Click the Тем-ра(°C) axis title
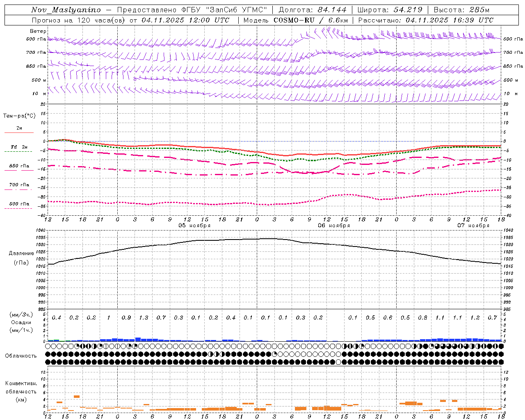Image resolution: width=525 pixels, height=420 pixels. coord(19,116)
